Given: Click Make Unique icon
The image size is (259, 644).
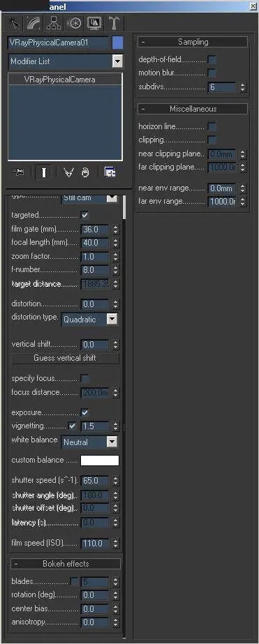Looking at the screenshot, I should [x=68, y=173].
